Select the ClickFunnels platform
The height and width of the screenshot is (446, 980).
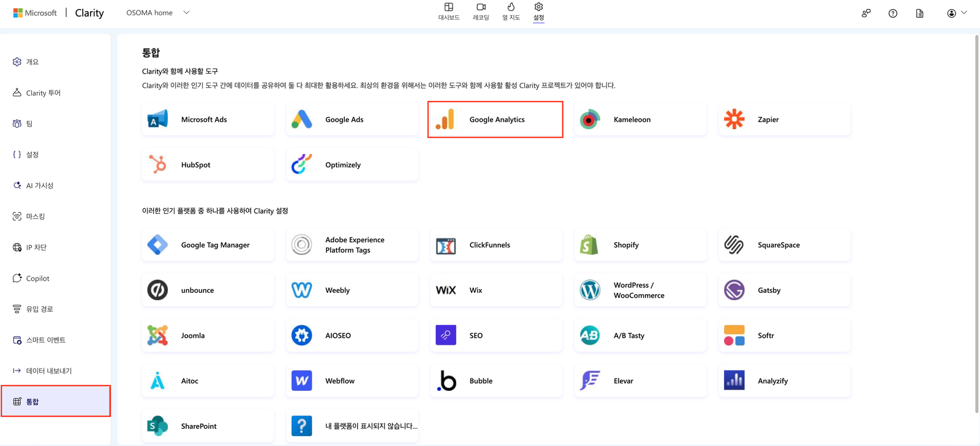(x=496, y=245)
